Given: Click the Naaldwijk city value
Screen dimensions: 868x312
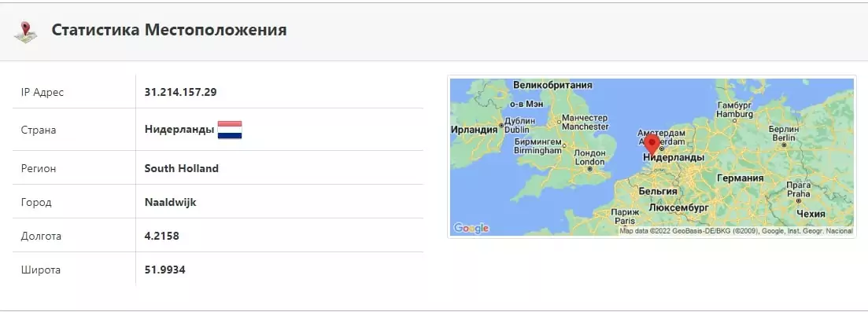Looking at the screenshot, I should 171,203.
